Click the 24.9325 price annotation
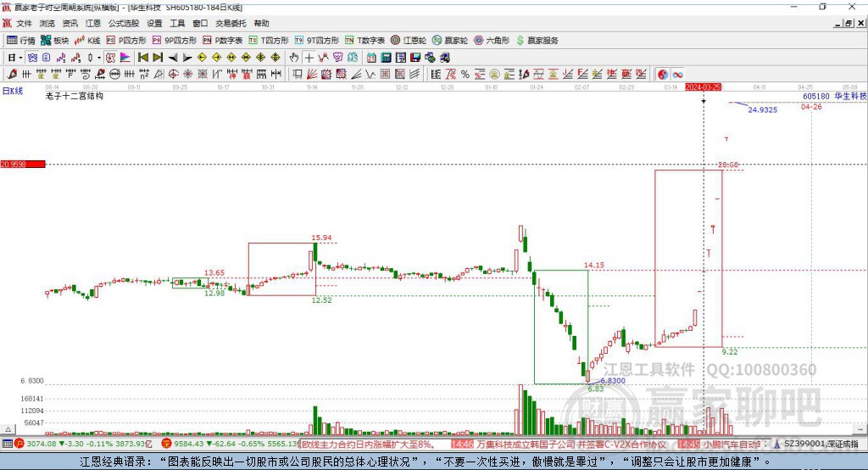This screenshot has height=470, width=868. tap(763, 109)
